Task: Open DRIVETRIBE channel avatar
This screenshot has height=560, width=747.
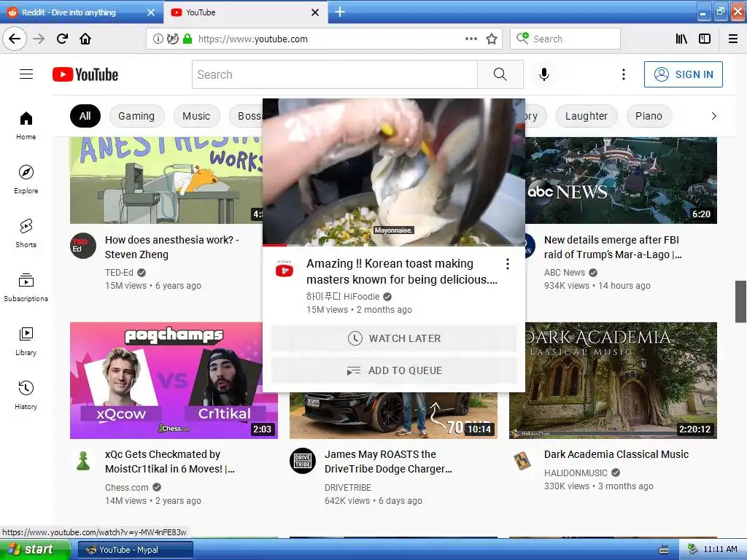Action: [303, 461]
